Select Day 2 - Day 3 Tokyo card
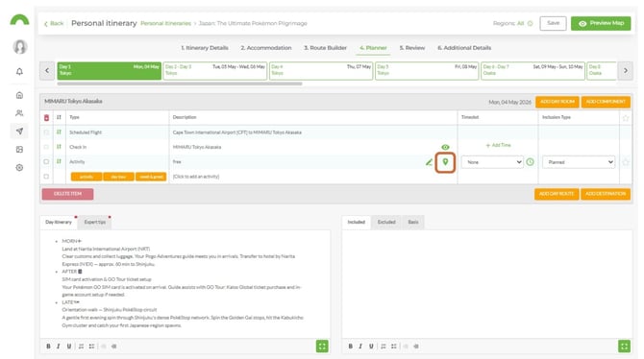The width and height of the screenshot is (644, 359). tap(214, 71)
